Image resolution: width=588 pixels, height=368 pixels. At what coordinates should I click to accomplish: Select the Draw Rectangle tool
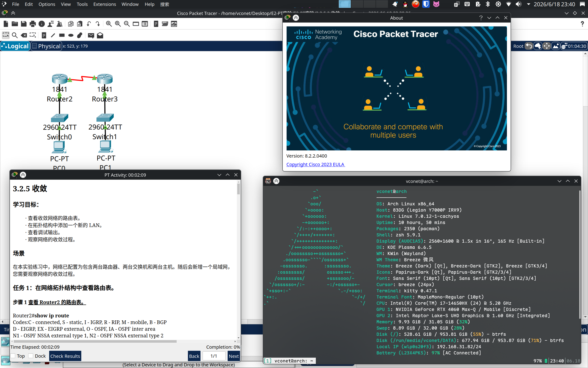tap(62, 35)
